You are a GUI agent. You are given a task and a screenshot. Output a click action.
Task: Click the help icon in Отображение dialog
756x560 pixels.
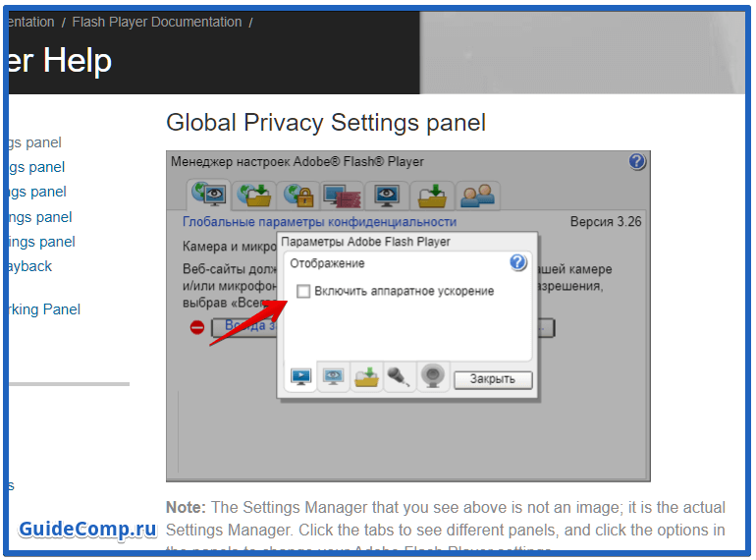pyautogui.click(x=517, y=263)
